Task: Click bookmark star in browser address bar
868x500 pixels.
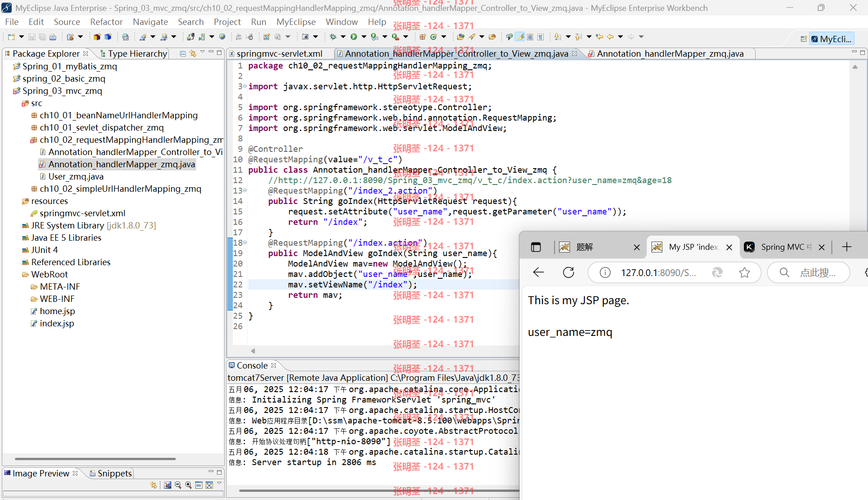Action: [x=744, y=272]
